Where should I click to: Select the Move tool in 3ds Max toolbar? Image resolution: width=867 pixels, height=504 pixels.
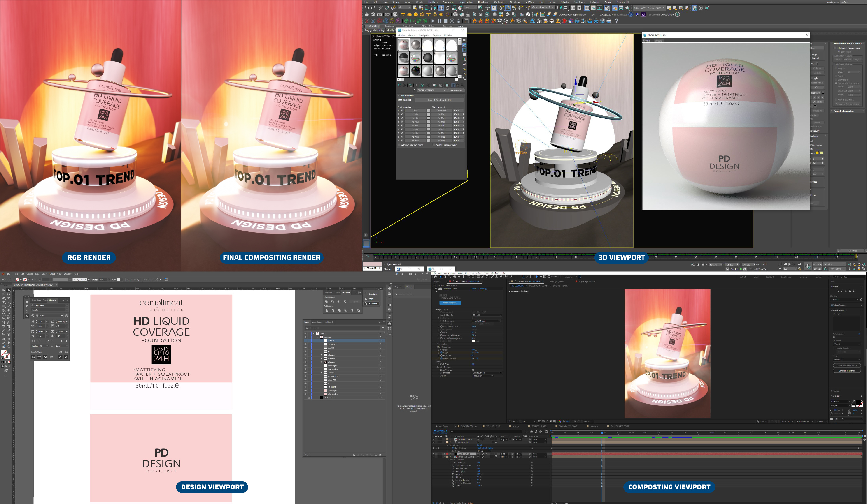coord(441,8)
